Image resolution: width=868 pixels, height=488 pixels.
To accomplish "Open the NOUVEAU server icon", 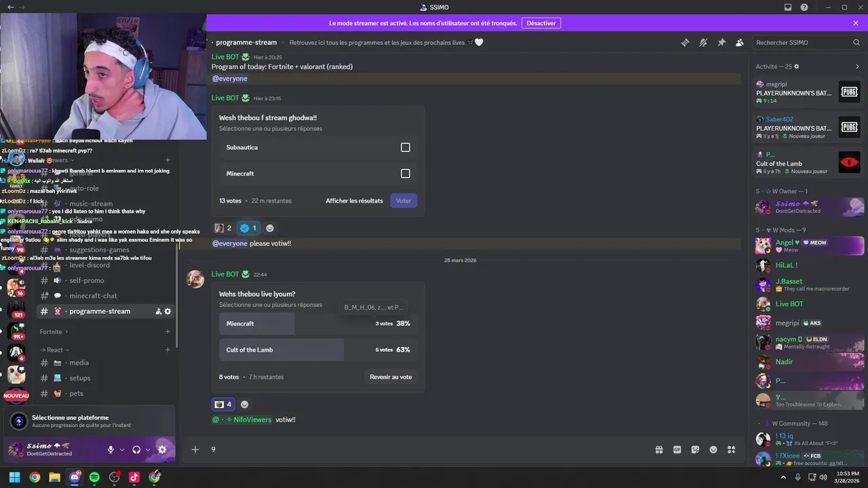I will coord(16,395).
